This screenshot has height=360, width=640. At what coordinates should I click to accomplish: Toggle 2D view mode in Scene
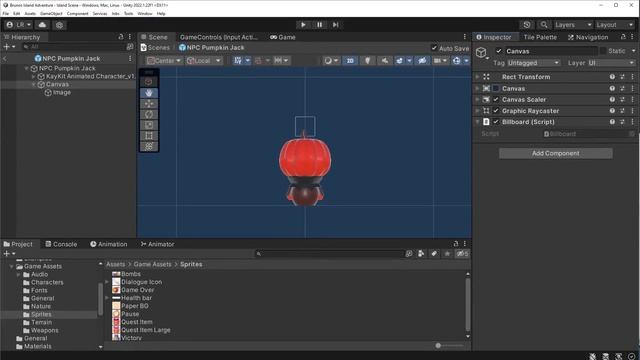(x=350, y=60)
